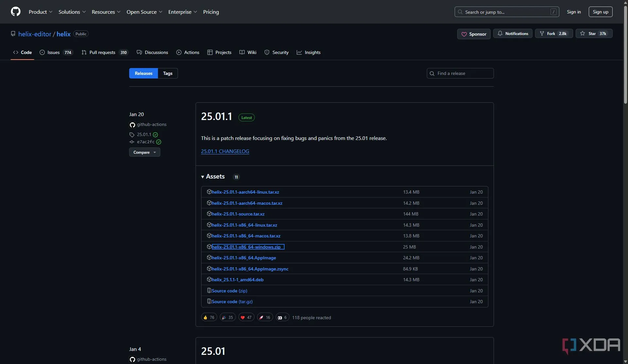This screenshot has width=628, height=364.
Task: Fork the repository with Fork button
Action: click(554, 34)
